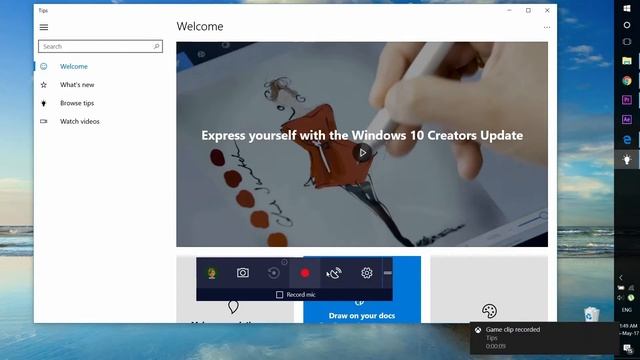Open the Creators Update video thumbnail

362,144
